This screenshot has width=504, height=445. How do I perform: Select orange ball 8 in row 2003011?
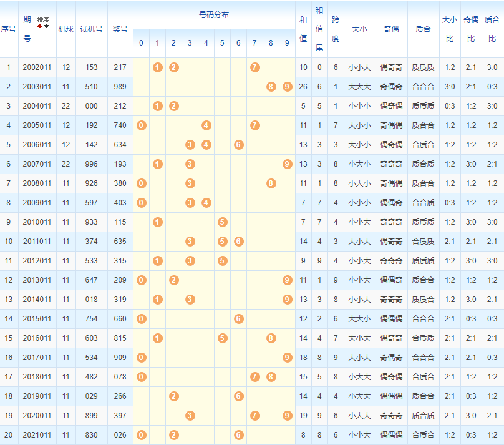(x=271, y=86)
